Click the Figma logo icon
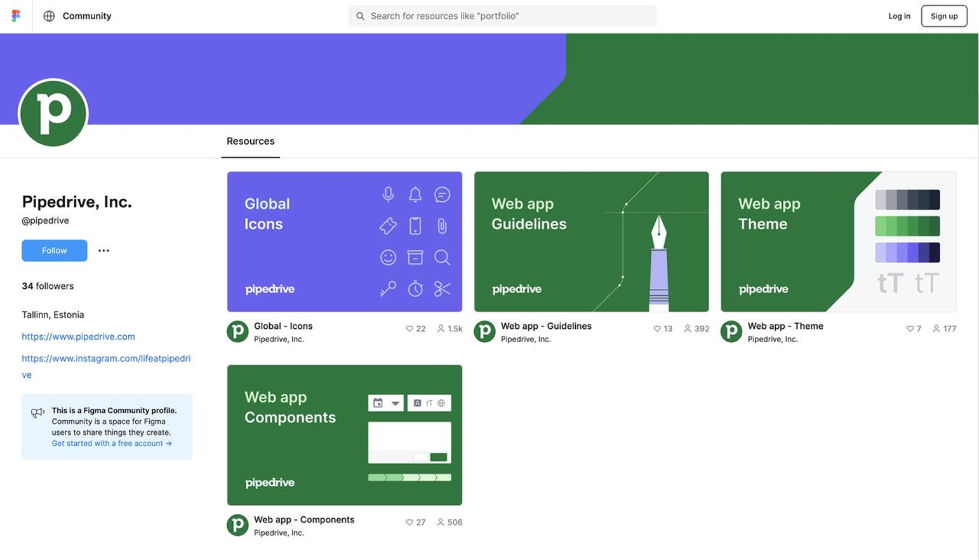The width and height of the screenshot is (979, 560). coord(16,16)
